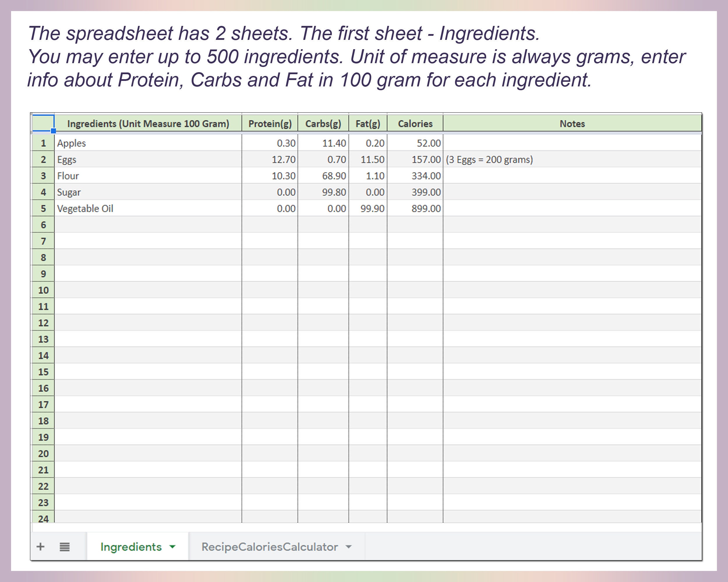Select the Carbs(g) column header
This screenshot has width=728, height=582.
(x=324, y=123)
